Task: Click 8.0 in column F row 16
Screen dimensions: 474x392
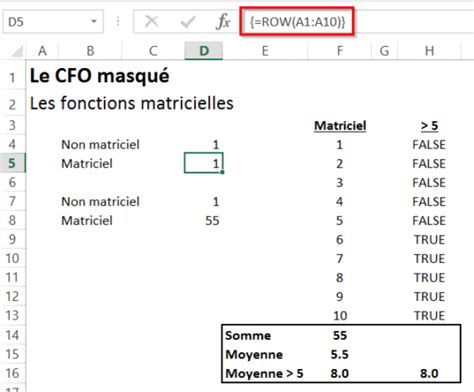Action: 340,373
